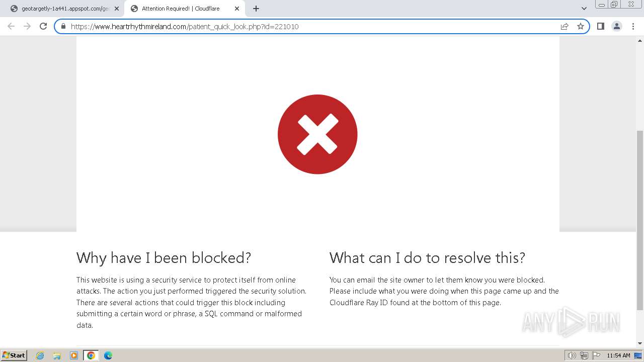Close the geotargetly appspot tab
This screenshot has height=362, width=644.
(117, 9)
